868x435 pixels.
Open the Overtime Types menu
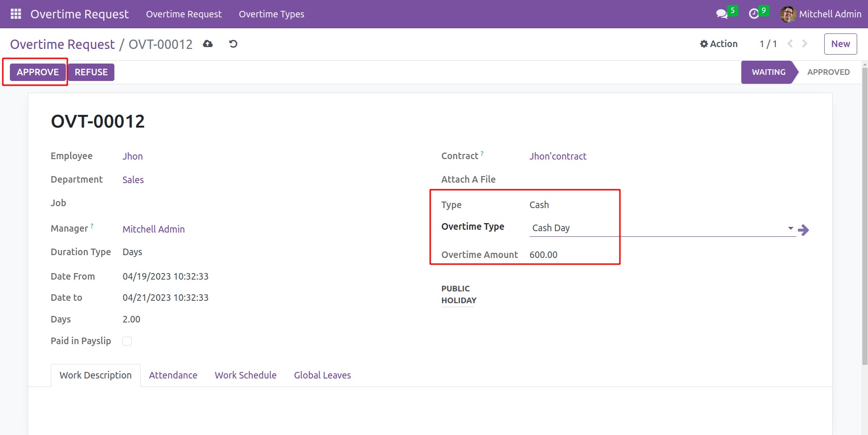[271, 14]
